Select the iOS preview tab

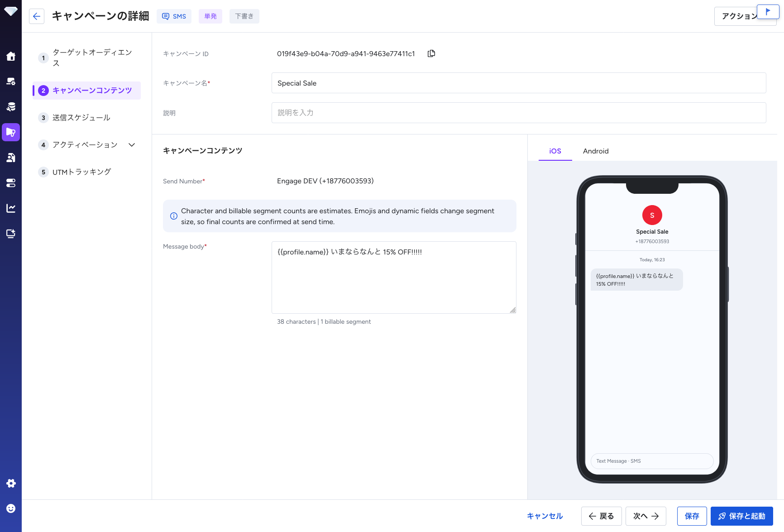coord(555,151)
